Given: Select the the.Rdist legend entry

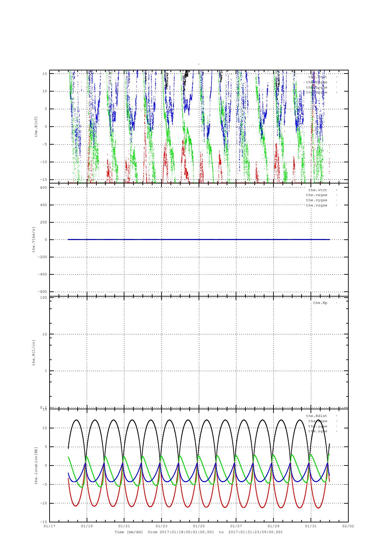Looking at the screenshot, I should coord(316,416).
